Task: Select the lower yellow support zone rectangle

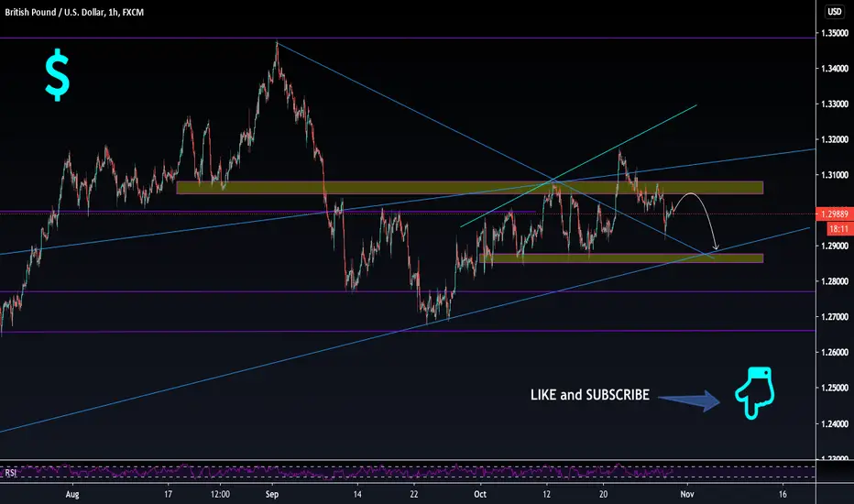Action: (x=621, y=258)
